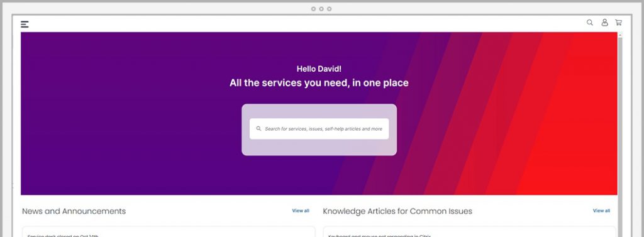Click the 'News and Announcements' heading
Viewport: 644px width, 237px height.
pyautogui.click(x=74, y=211)
